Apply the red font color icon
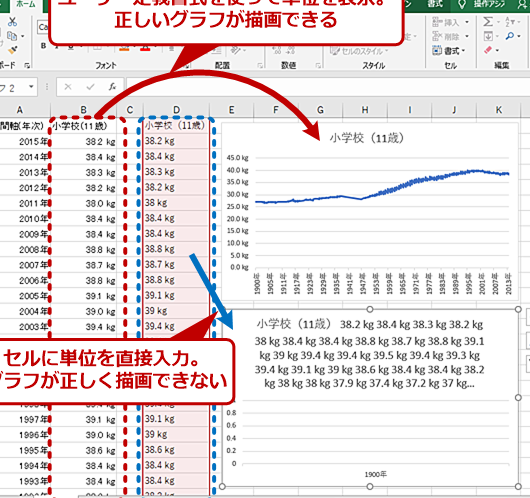The image size is (530, 498). point(145,48)
